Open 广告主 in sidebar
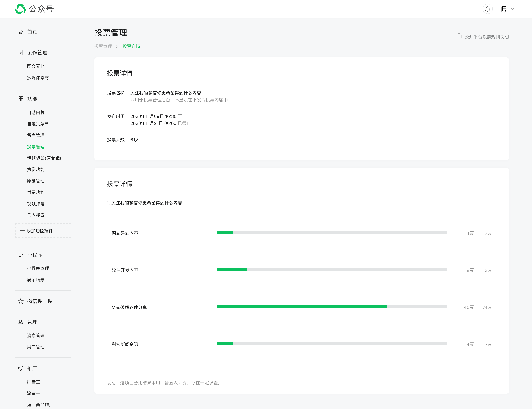The height and width of the screenshot is (409, 532). (x=34, y=382)
